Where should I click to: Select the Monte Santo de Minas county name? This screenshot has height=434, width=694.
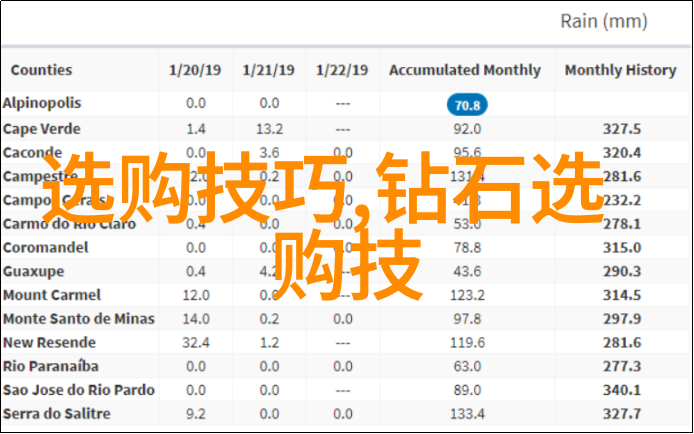79,319
